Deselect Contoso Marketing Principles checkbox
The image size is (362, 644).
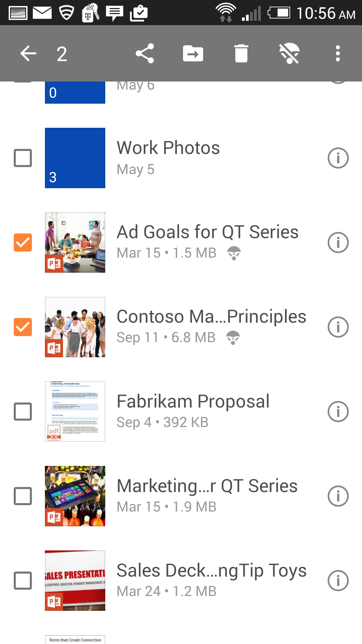pyautogui.click(x=23, y=327)
